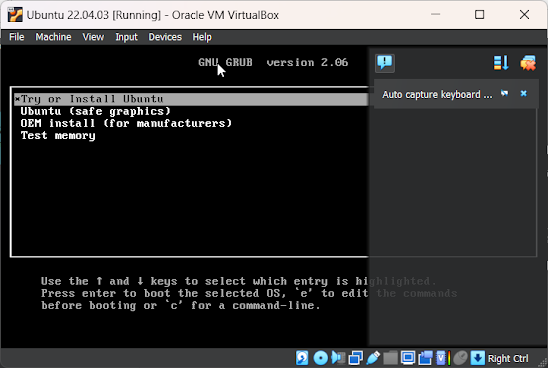Viewport: 548px width, 368px height.
Task: Click the GNU GRUB version 2.06 heading
Action: click(x=273, y=63)
